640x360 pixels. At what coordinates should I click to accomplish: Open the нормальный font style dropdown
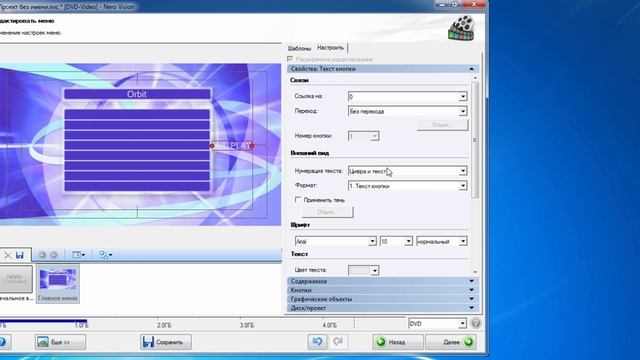pyautogui.click(x=462, y=242)
